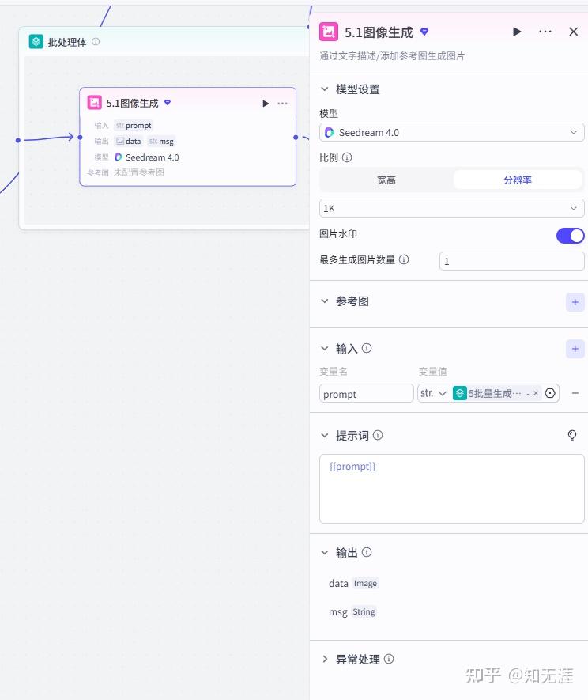
Task: Show info about 输出
Action: 367,553
